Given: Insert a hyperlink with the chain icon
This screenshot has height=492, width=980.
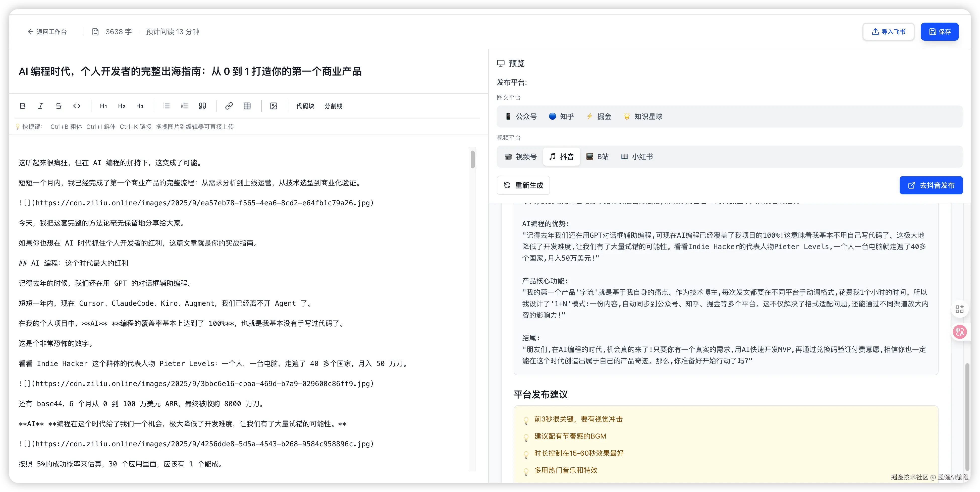Looking at the screenshot, I should (229, 106).
